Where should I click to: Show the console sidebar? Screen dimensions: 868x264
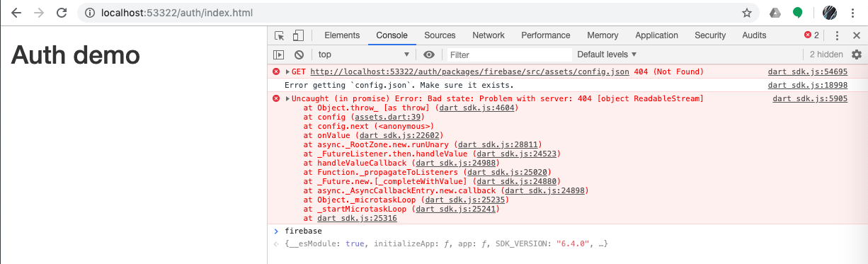(279, 54)
